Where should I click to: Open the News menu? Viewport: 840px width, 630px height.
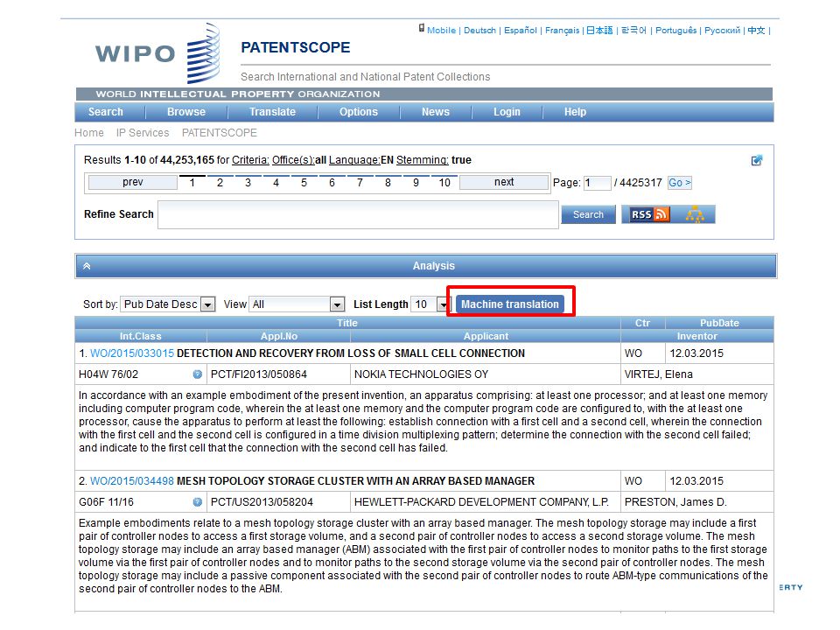(x=435, y=112)
